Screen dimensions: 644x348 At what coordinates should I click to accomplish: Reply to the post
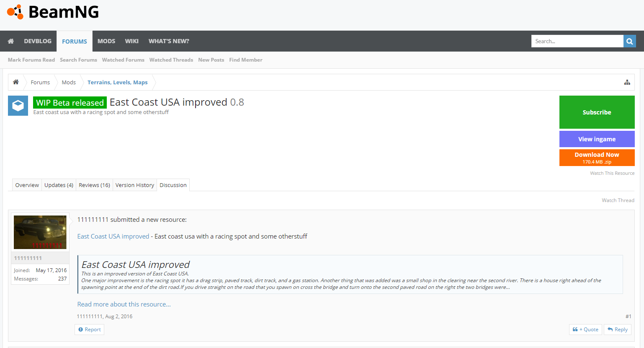coord(618,330)
